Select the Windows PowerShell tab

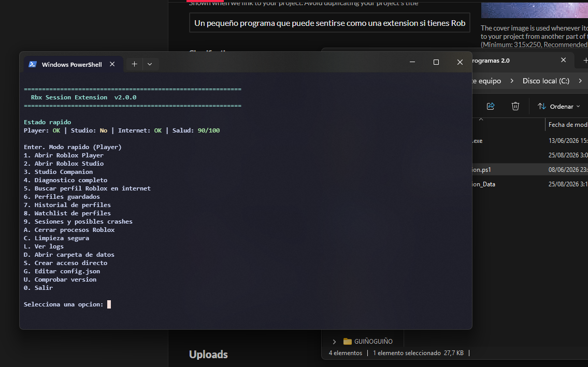point(74,64)
